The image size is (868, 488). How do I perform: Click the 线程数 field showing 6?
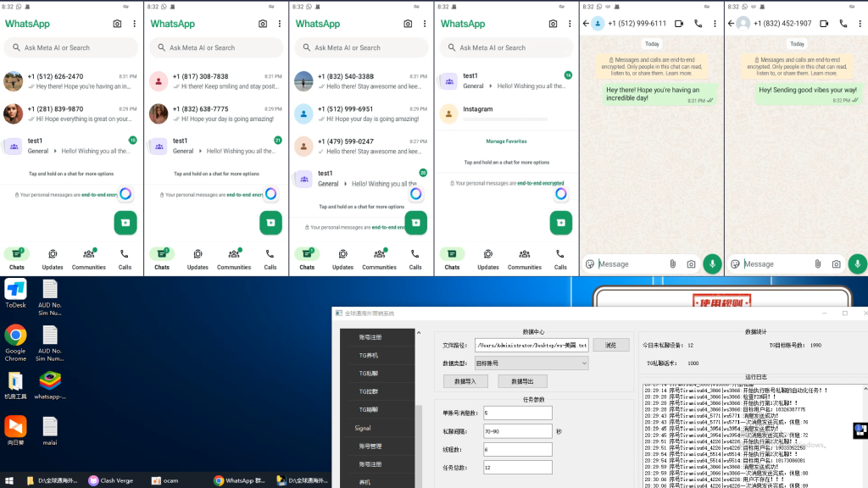(518, 449)
